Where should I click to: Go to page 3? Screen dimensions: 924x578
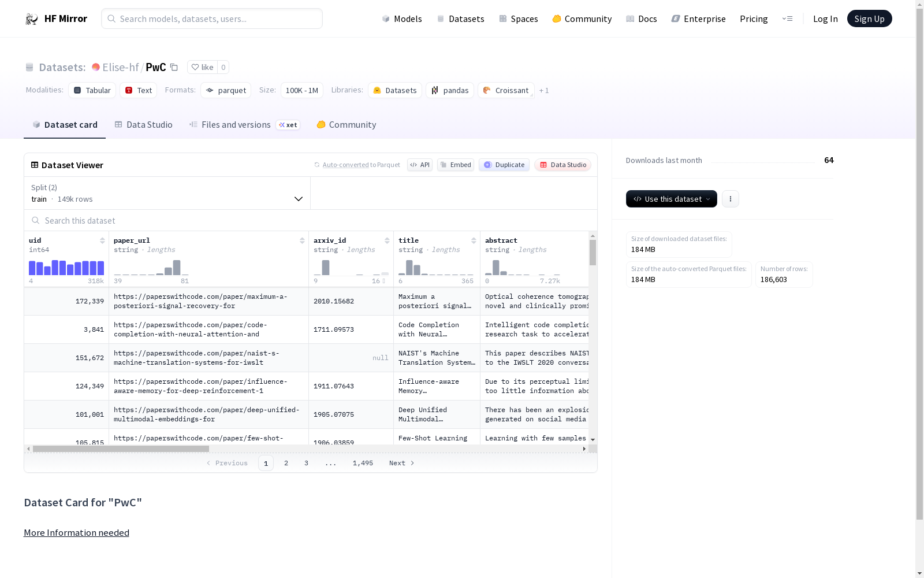pyautogui.click(x=306, y=463)
